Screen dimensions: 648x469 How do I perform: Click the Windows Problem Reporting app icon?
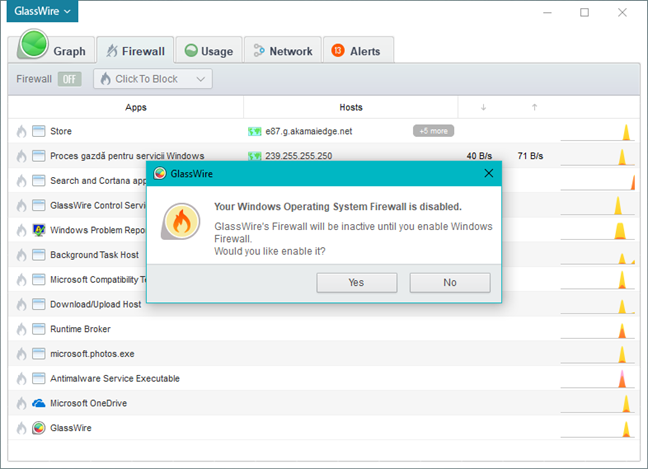pyautogui.click(x=38, y=230)
